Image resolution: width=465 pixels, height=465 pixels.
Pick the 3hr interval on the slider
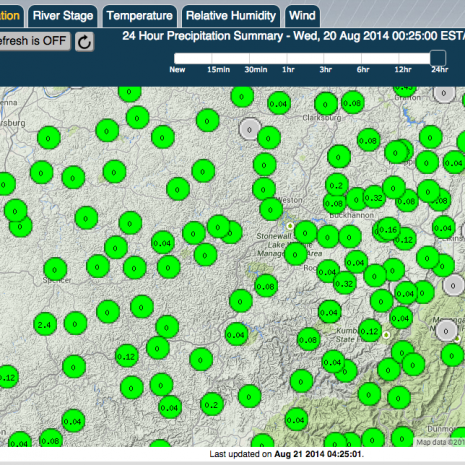326,70
